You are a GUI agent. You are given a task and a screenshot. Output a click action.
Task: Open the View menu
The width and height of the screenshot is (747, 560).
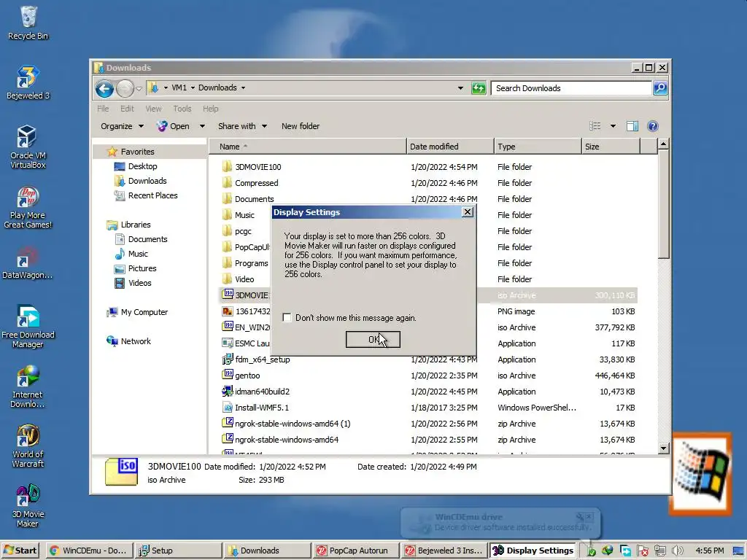[x=153, y=109]
